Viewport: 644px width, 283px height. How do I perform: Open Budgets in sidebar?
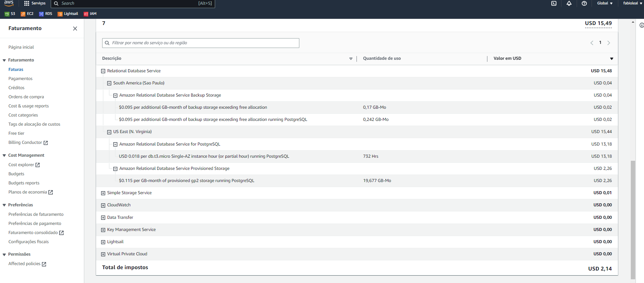16,174
